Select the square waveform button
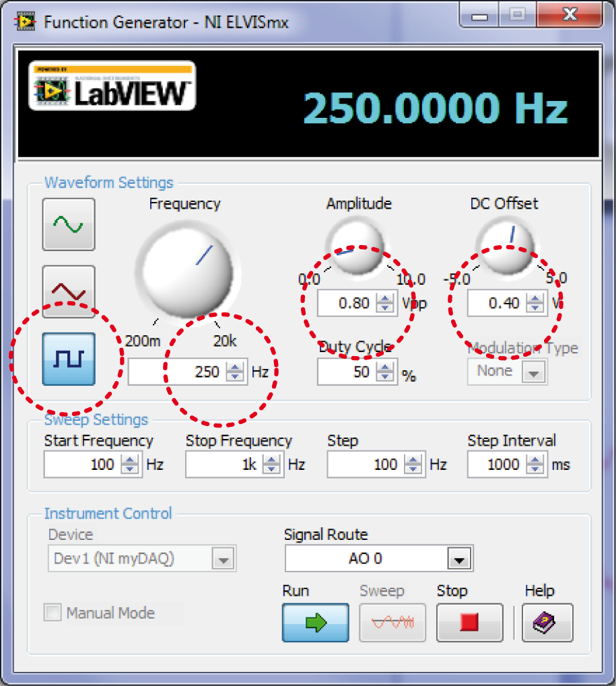616x686 pixels. (69, 359)
